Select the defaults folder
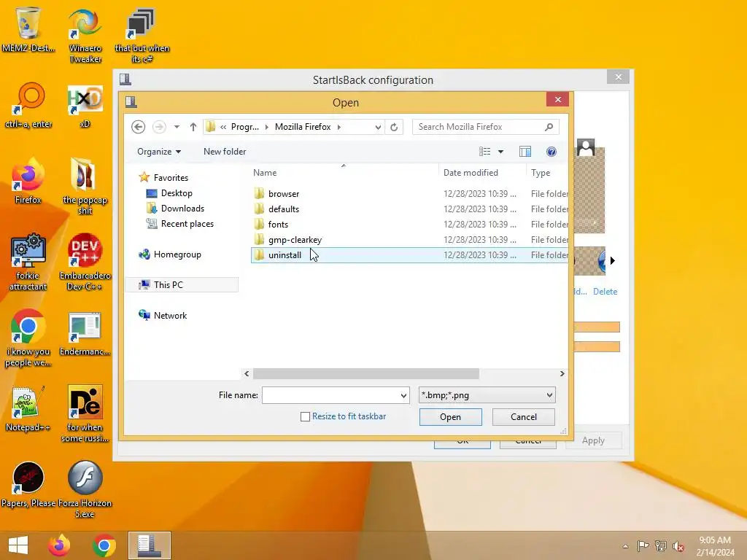The image size is (747, 560). coord(409,209)
